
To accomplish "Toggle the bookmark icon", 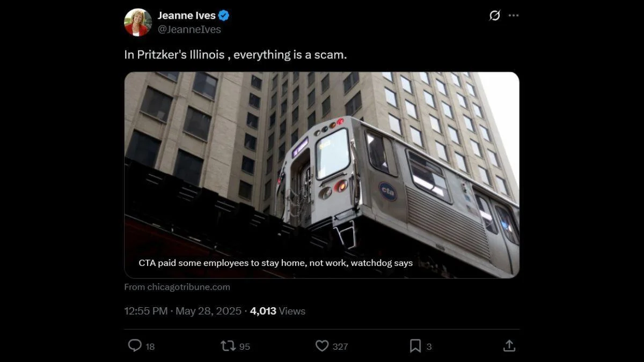I will 415,346.
